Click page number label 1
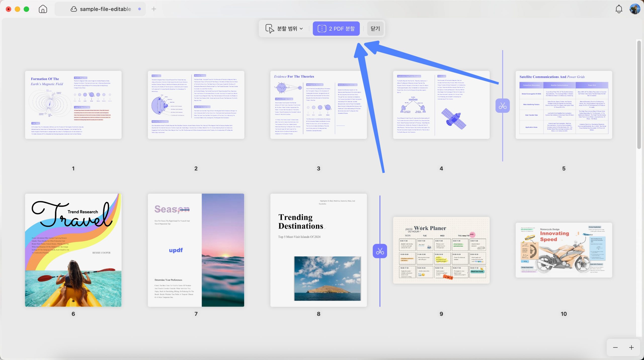 tap(73, 169)
